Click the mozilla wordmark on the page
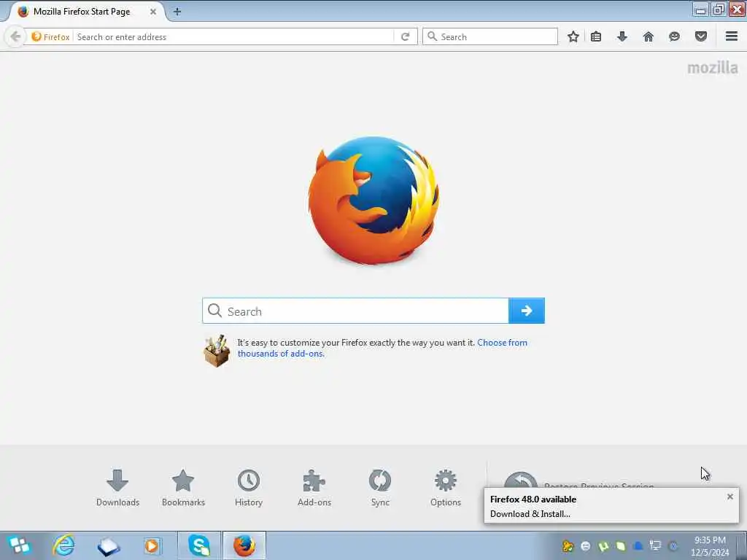This screenshot has height=560, width=747. pos(713,68)
